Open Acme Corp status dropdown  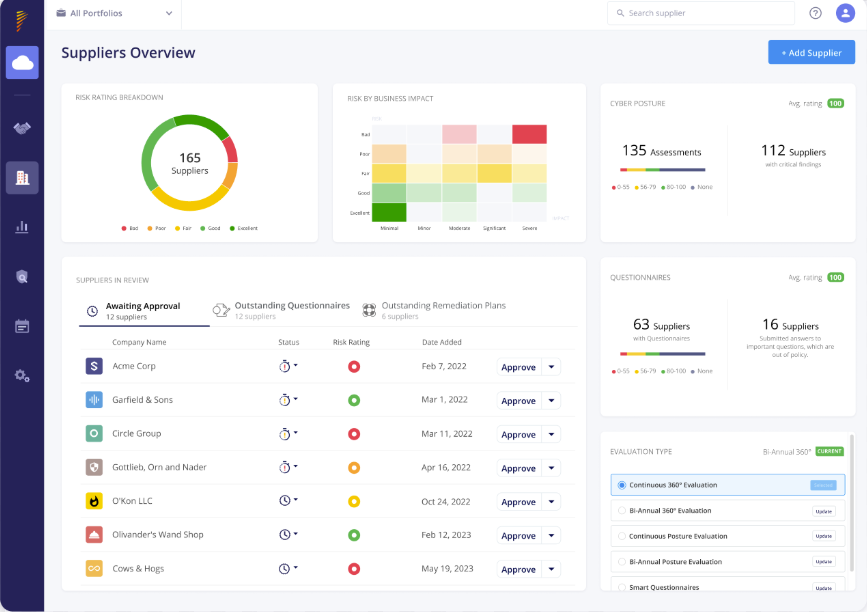pos(288,366)
